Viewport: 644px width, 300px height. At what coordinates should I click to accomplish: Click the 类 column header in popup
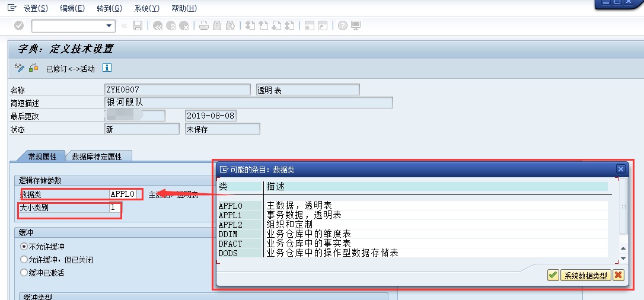click(240, 186)
